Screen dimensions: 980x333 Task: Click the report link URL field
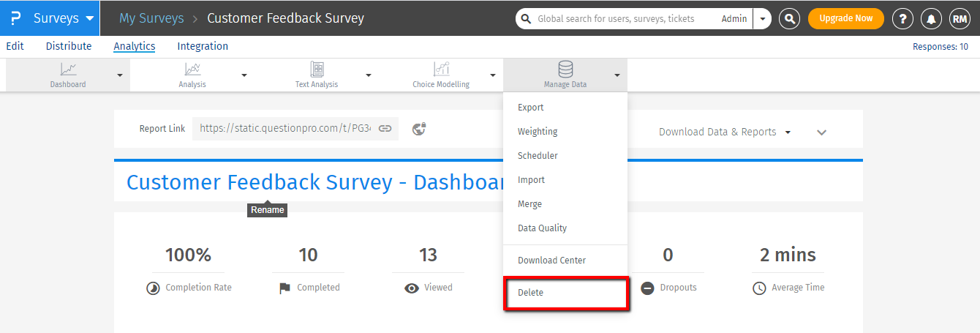[285, 128]
